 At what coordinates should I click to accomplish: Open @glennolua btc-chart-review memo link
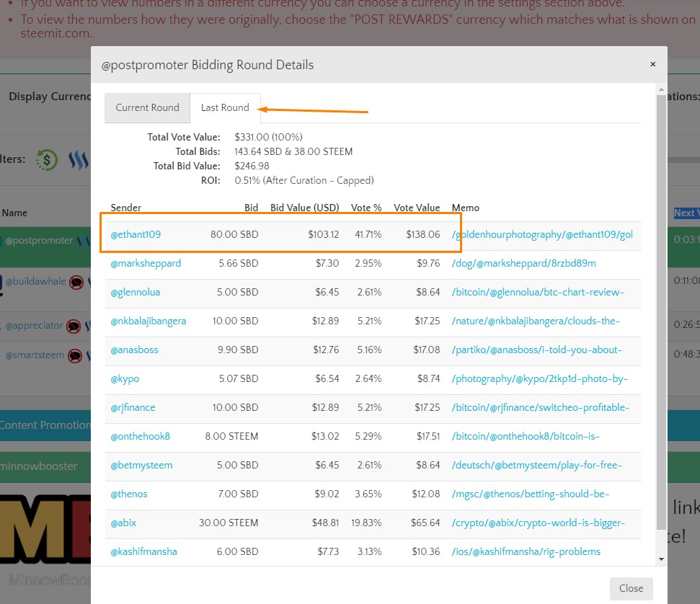point(538,293)
